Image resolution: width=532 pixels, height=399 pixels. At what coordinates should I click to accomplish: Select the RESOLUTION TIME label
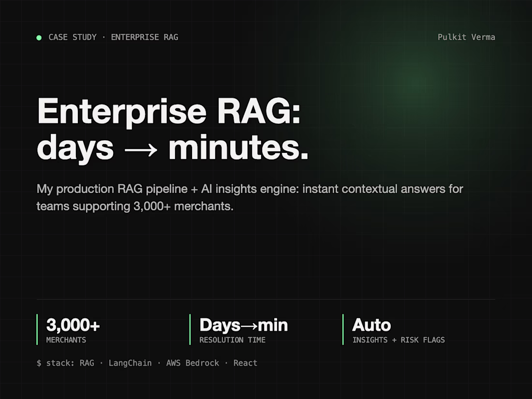tap(233, 340)
